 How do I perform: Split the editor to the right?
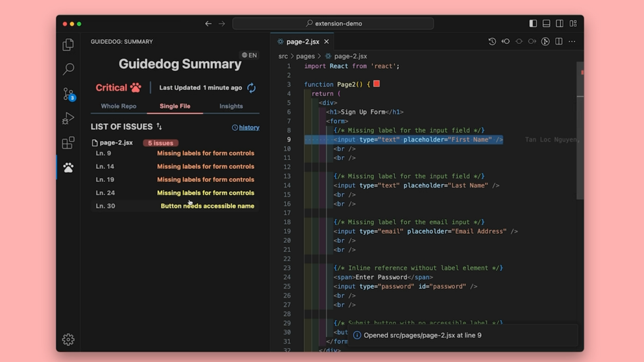coord(559,41)
